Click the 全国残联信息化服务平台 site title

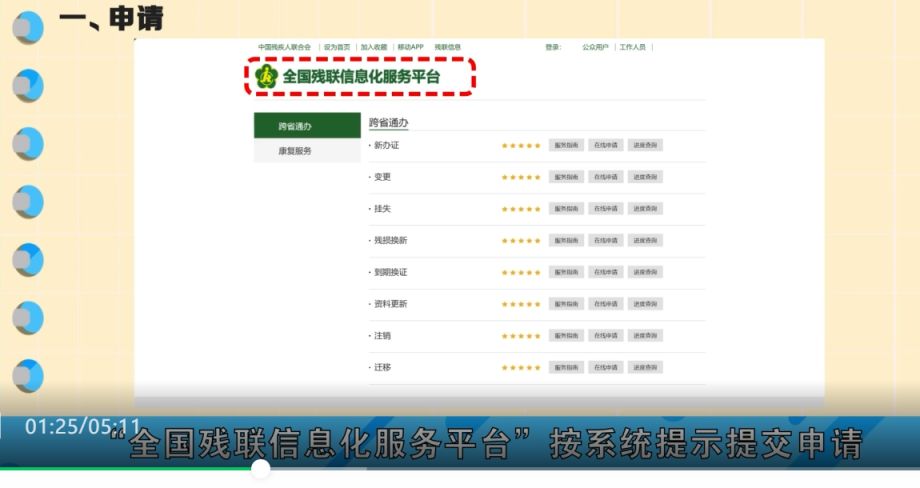click(361, 77)
